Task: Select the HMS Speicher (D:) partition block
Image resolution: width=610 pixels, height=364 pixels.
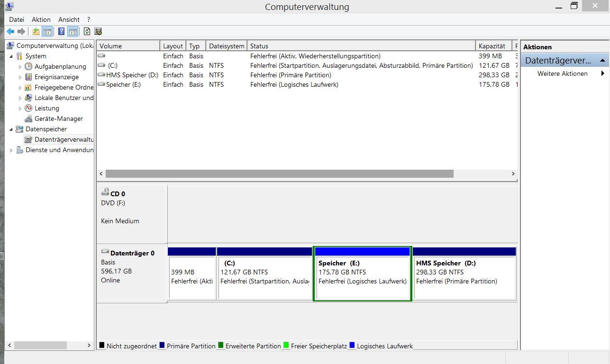Action: pyautogui.click(x=464, y=273)
